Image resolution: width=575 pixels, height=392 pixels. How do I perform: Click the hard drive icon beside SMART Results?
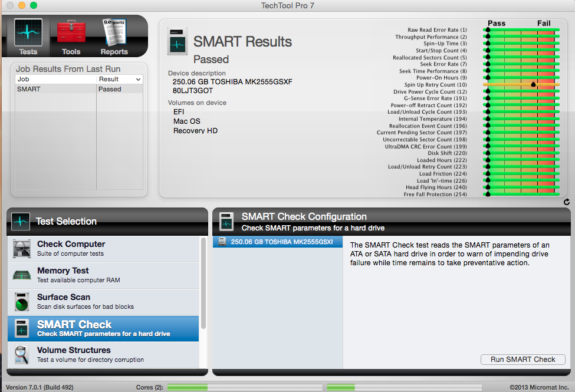point(178,41)
